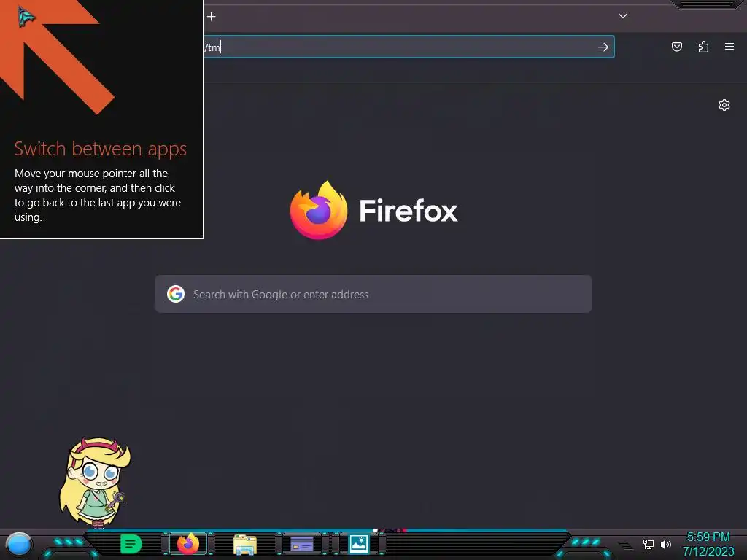
Task: Click the network icon in system tray
Action: tap(648, 544)
